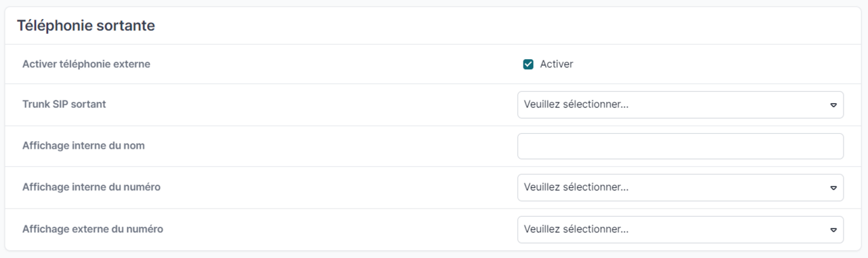Click the Trunk SIP sortant row label

64,105
